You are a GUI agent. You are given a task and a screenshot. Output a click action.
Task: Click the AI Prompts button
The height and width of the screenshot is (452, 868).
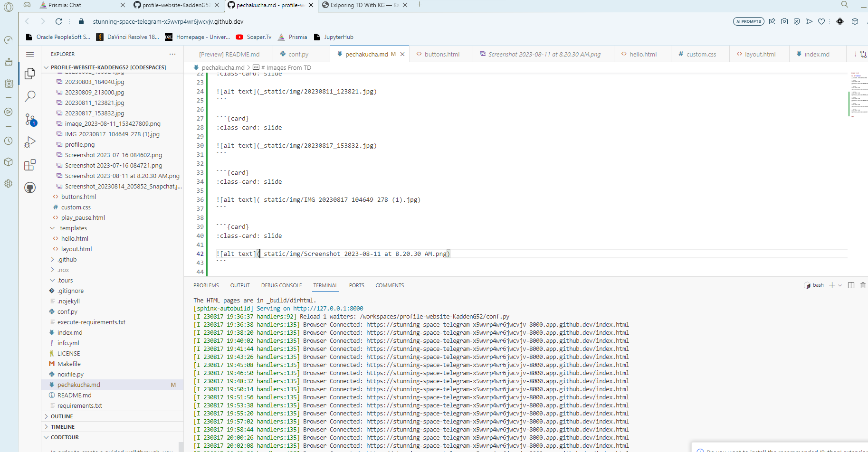click(x=748, y=21)
